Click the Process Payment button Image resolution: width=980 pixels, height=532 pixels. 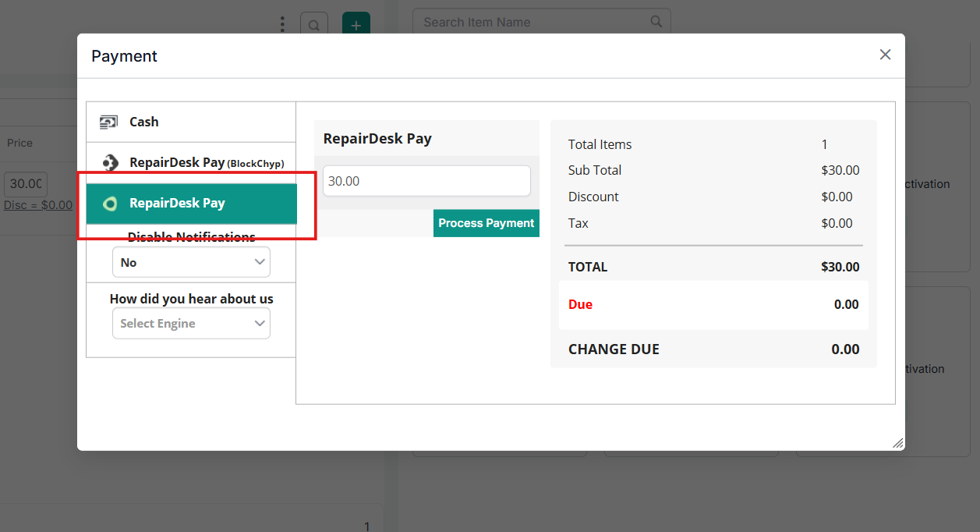tap(486, 223)
